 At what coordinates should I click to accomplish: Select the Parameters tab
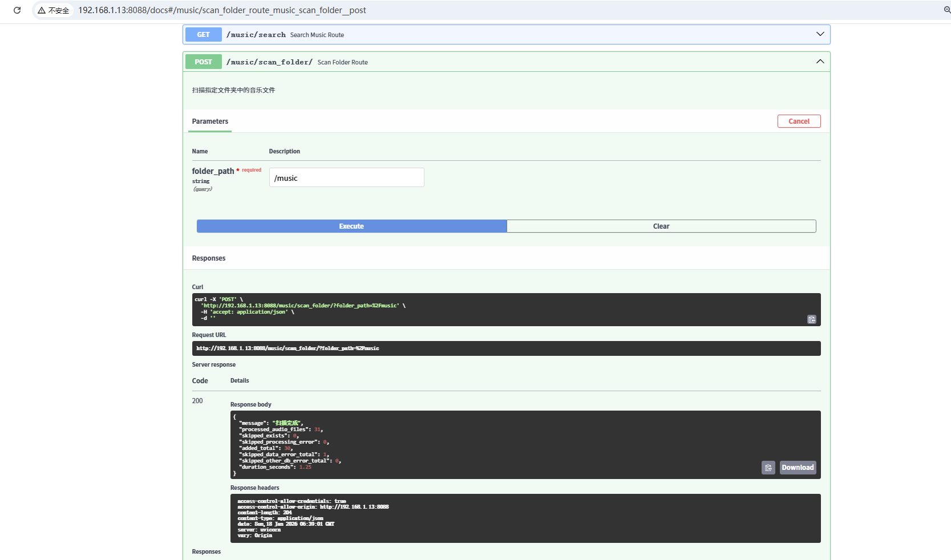tap(210, 121)
